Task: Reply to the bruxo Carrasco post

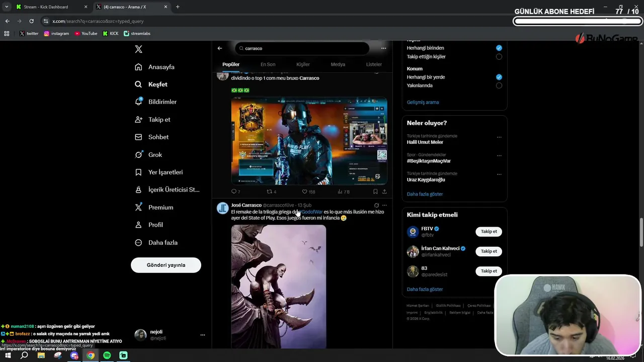Action: tap(235, 192)
